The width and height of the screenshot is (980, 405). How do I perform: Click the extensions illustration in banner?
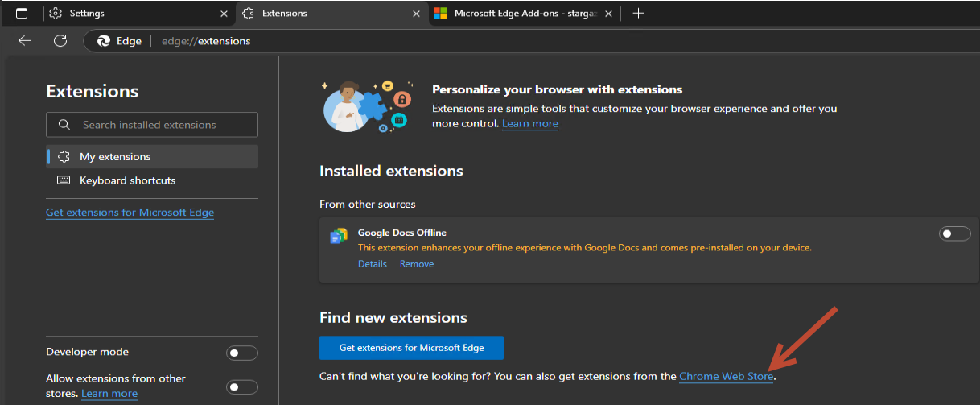pos(367,105)
